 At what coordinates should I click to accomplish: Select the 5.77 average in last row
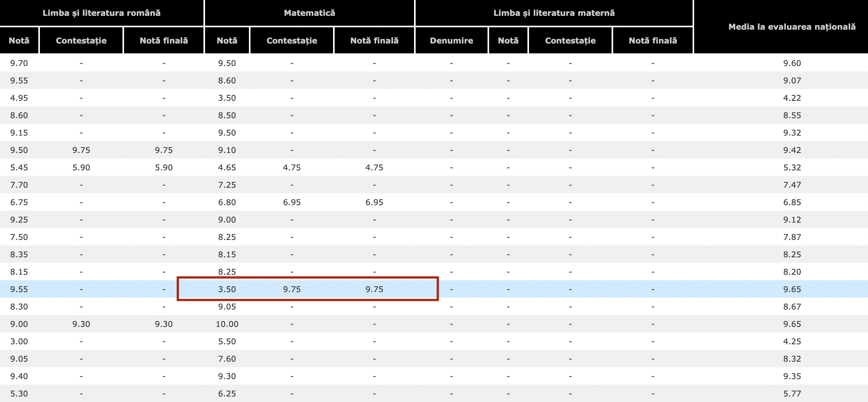pos(792,394)
